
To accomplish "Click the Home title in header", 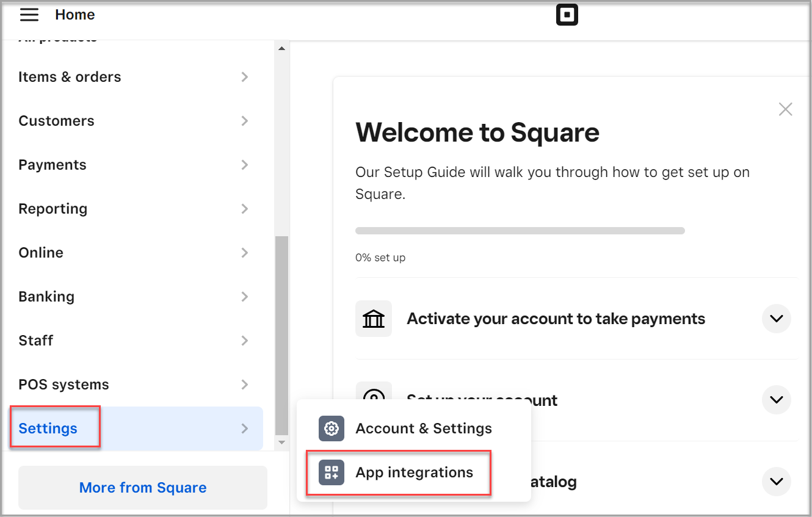I will 75,15.
